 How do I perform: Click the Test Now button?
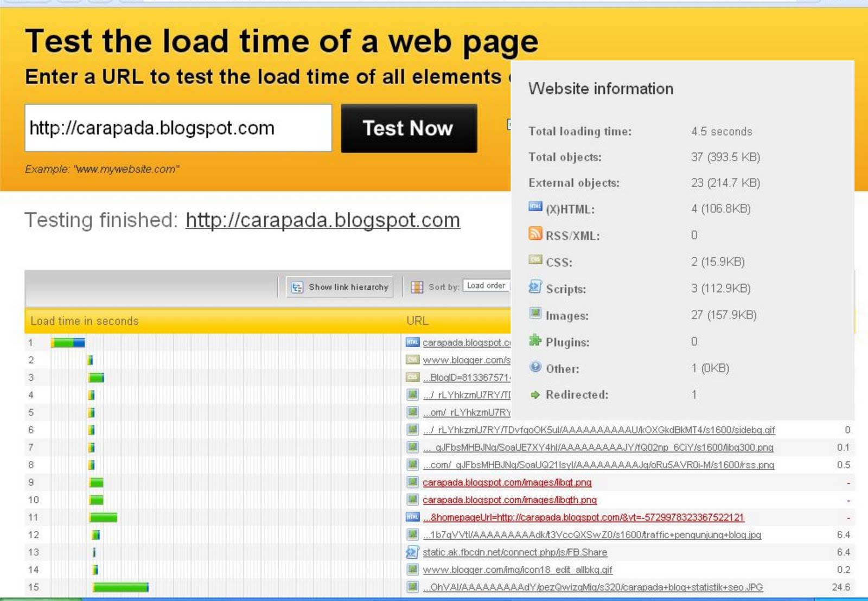coord(409,128)
